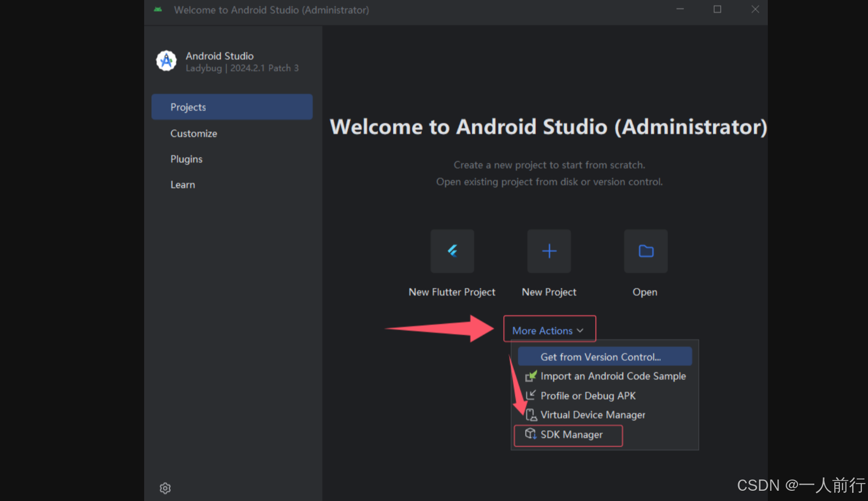Click the "Open" label under folder icon
The image size is (868, 501).
[x=645, y=292]
